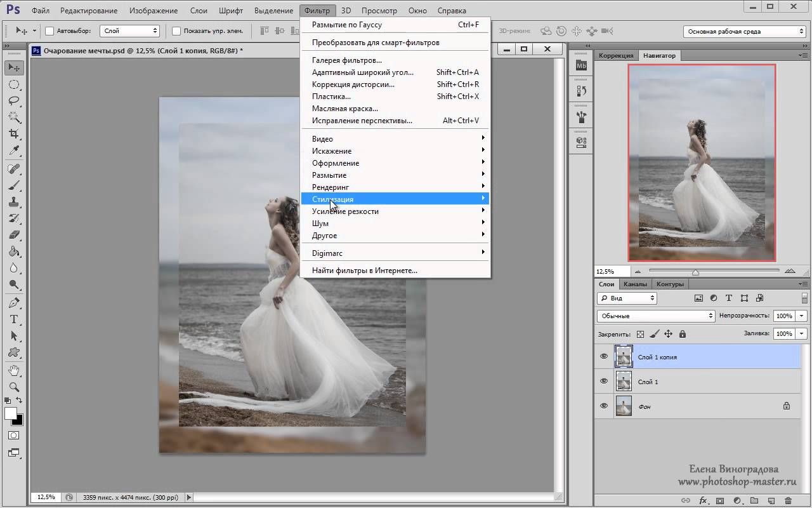Enable the Автовыбор checkbox
The width and height of the screenshot is (812, 508).
click(x=49, y=31)
